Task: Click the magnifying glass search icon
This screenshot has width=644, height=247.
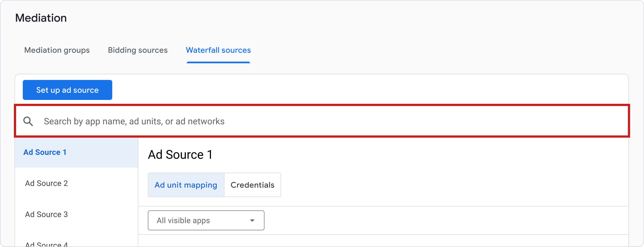Action: click(28, 121)
